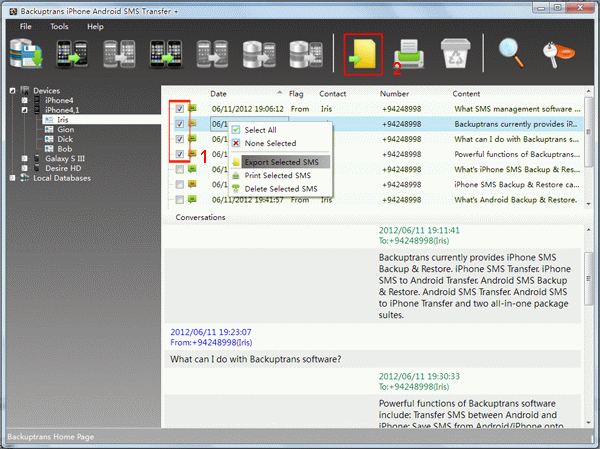Click the Flag column header
The image size is (600, 449).
point(296,94)
